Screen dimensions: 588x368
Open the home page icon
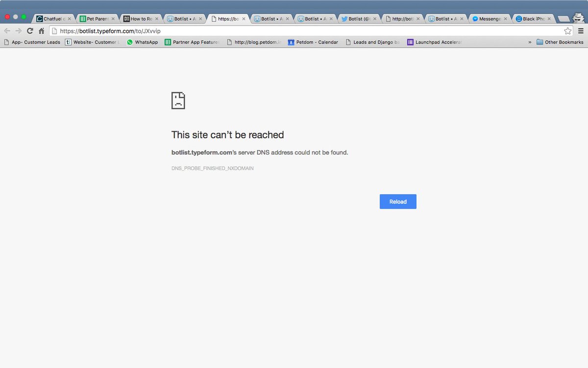pos(42,31)
